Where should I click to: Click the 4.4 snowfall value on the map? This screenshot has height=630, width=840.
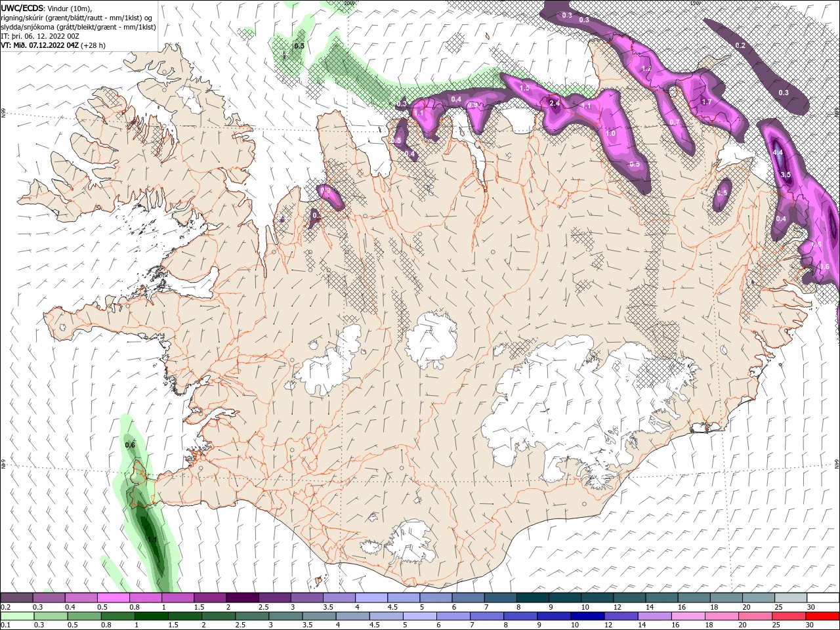click(778, 152)
